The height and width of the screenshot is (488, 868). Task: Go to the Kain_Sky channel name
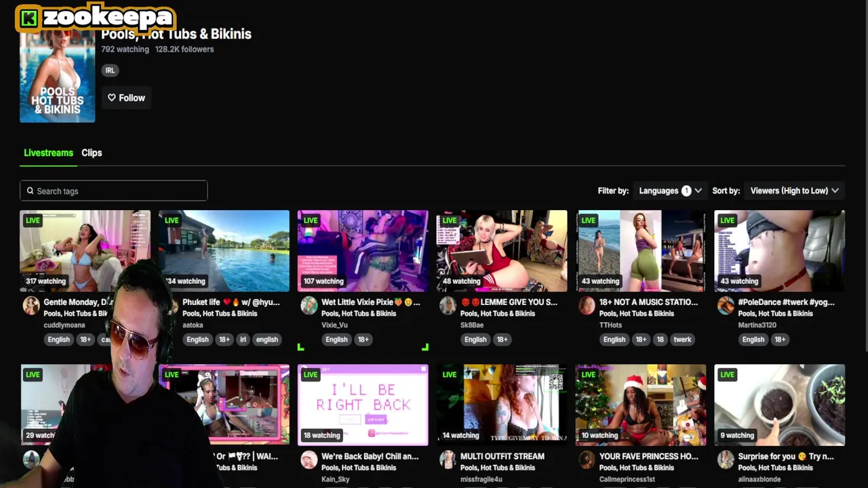click(336, 479)
